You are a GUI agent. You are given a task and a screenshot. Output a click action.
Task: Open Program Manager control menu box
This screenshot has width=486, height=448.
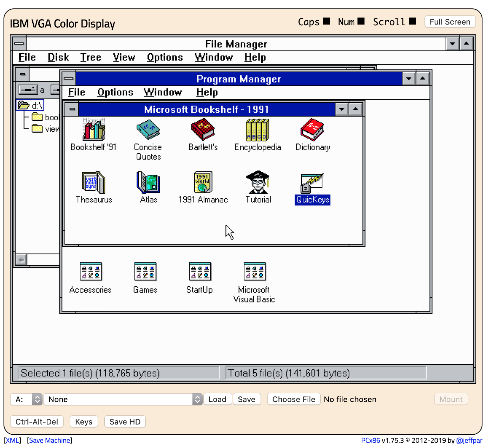69,79
